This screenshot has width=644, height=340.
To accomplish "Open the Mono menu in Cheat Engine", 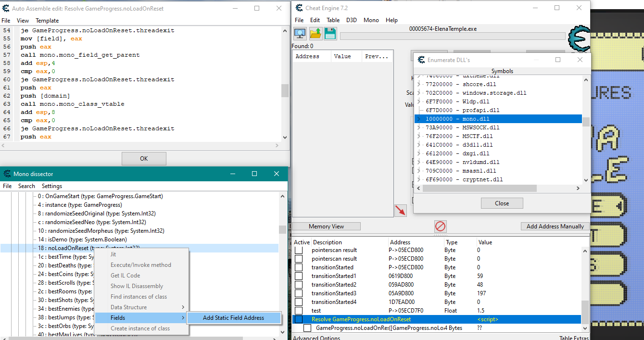I will point(371,20).
